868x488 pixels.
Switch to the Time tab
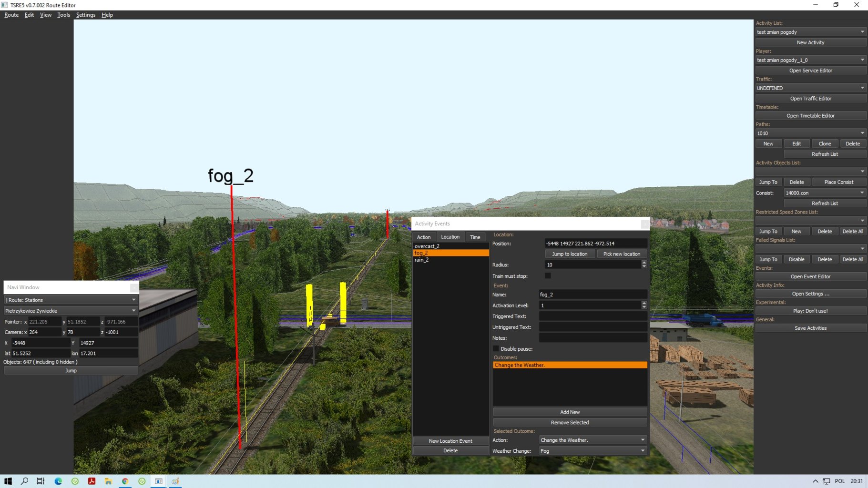pos(475,237)
